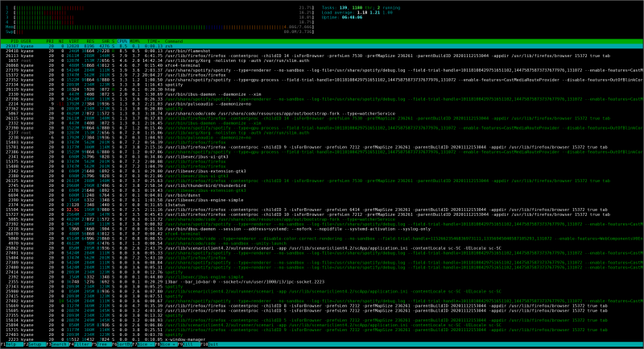
Task: Select firefox childID 9 row, PID 15701
Action: pyautogui.click(x=322, y=147)
